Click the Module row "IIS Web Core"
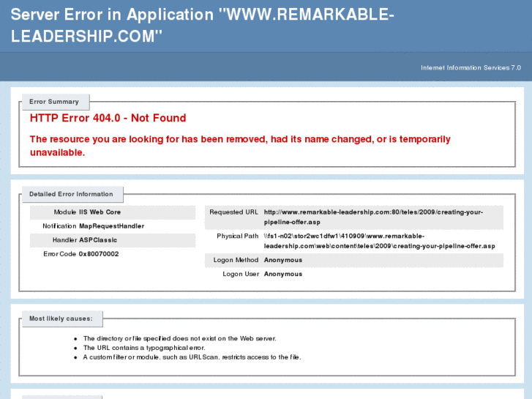This screenshot has height=399, width=532. coord(113,212)
